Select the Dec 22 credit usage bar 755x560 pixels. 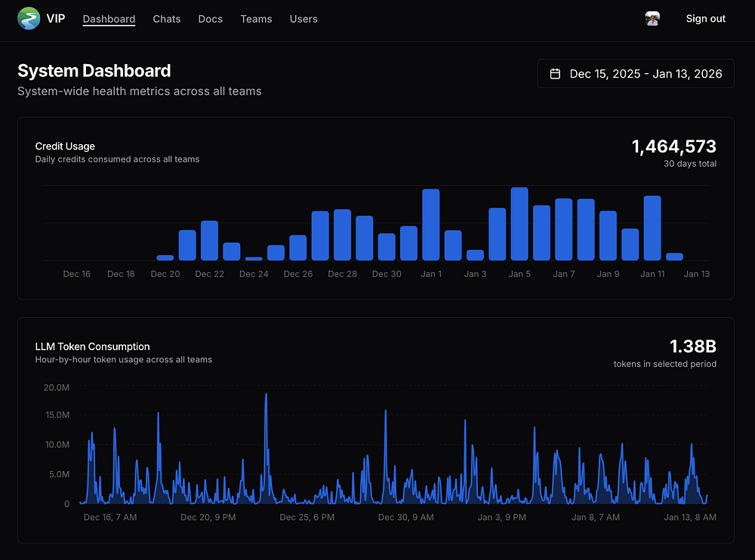209,241
